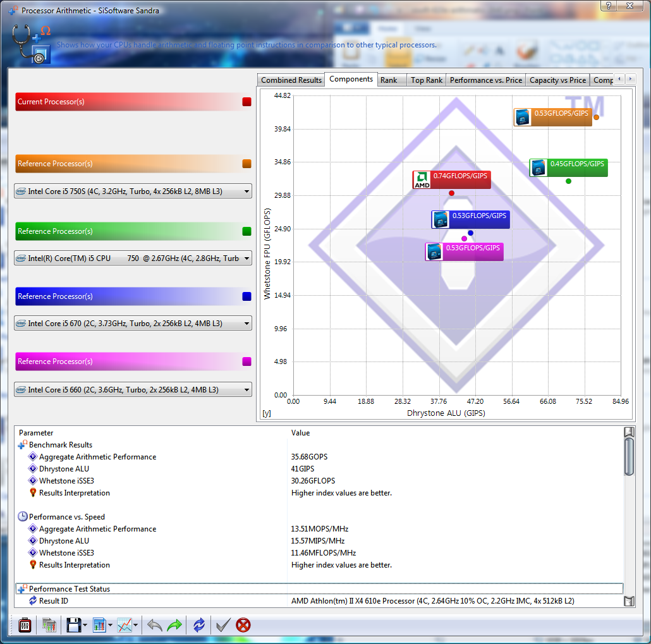Open the options icon with sliders in toolbar

pos(25,625)
